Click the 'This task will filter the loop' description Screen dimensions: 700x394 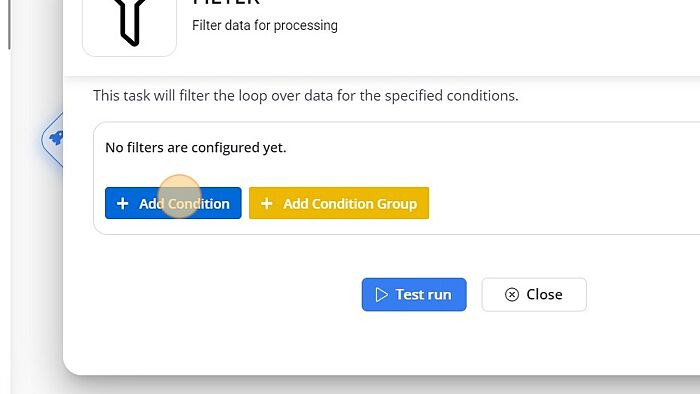click(306, 95)
